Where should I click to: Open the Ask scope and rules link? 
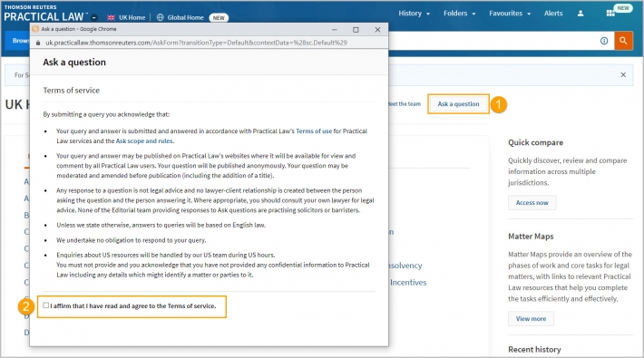tap(144, 140)
